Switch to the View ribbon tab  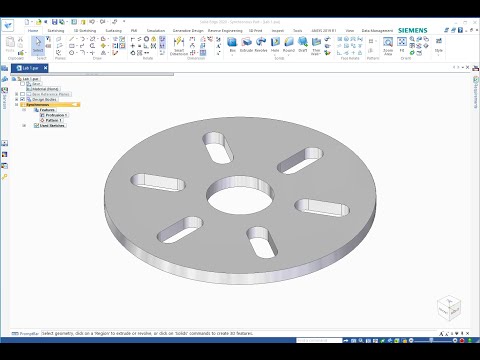pyautogui.click(x=349, y=31)
